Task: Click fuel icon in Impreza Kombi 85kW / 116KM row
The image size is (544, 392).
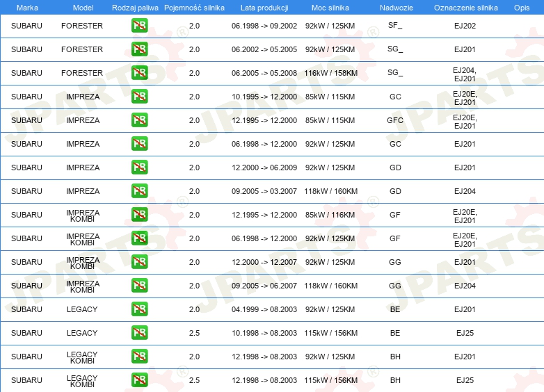Action: coord(139,215)
